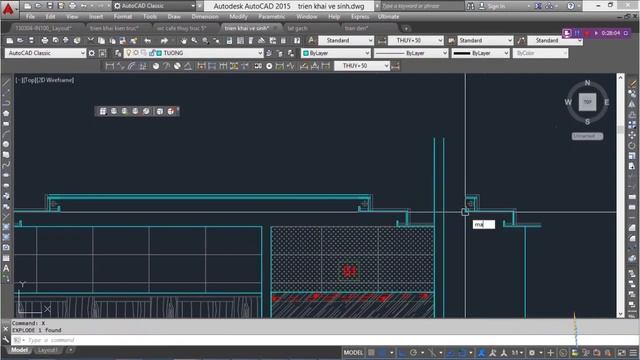Select the Linear dimension tool
The image size is (640, 360).
coord(109,66)
